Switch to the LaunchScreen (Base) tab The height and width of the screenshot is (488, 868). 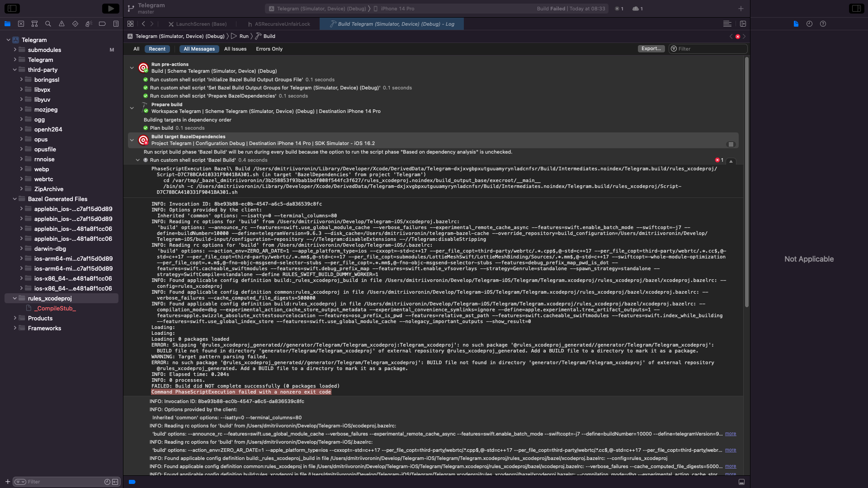201,24
